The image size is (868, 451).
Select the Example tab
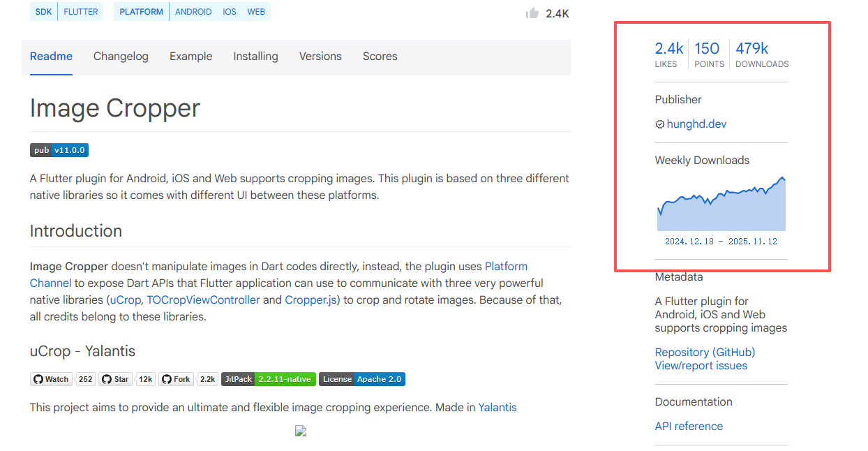tap(190, 57)
